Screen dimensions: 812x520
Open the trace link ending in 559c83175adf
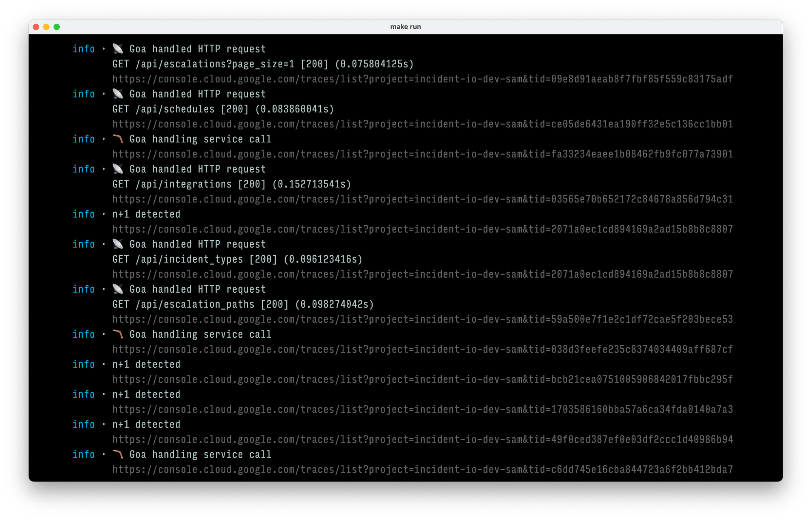(x=422, y=79)
